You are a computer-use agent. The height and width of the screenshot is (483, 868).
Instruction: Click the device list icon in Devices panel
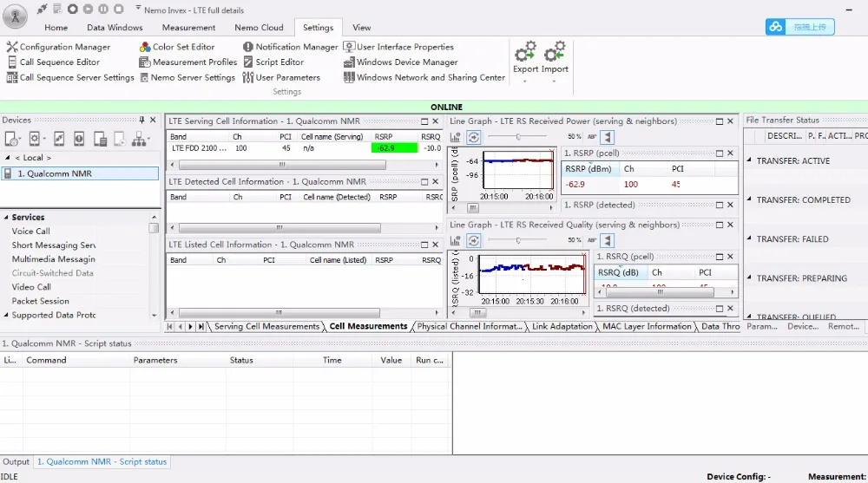[100, 139]
